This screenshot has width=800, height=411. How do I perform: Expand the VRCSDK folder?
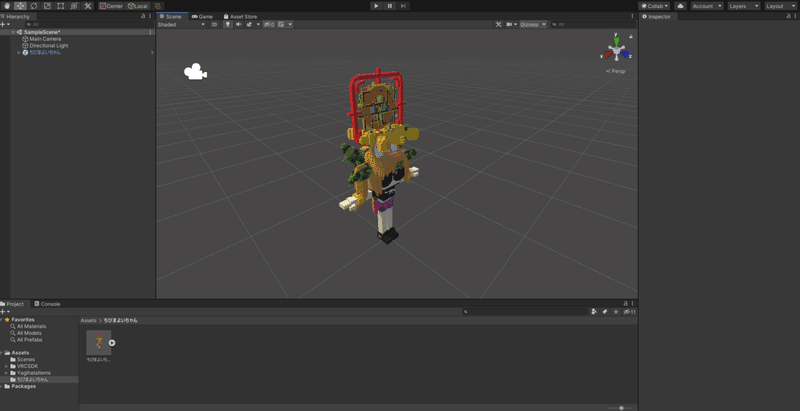[7, 366]
